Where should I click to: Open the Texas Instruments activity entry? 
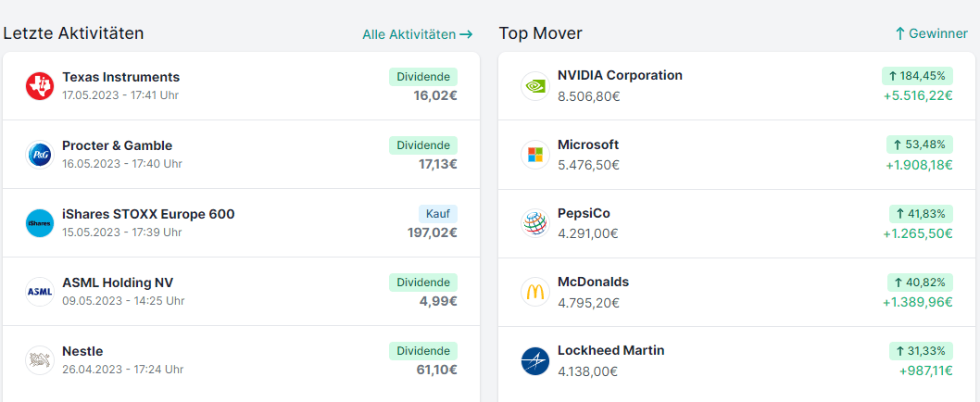pos(241,85)
